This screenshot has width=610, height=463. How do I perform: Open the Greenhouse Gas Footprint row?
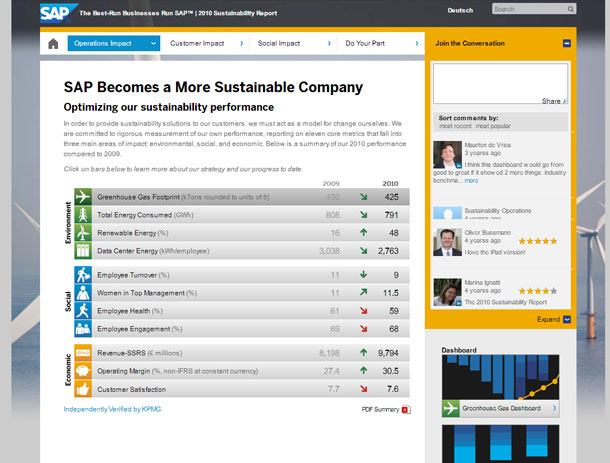[x=242, y=197]
